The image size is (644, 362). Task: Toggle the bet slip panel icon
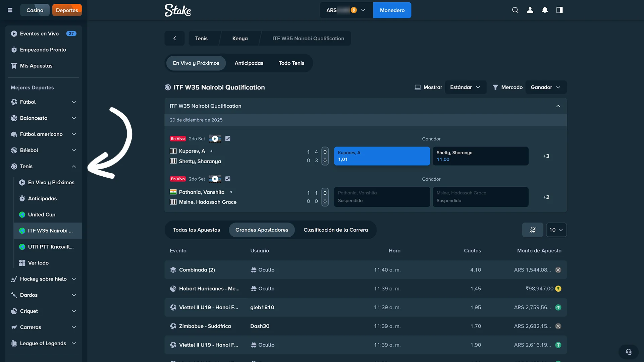559,10
